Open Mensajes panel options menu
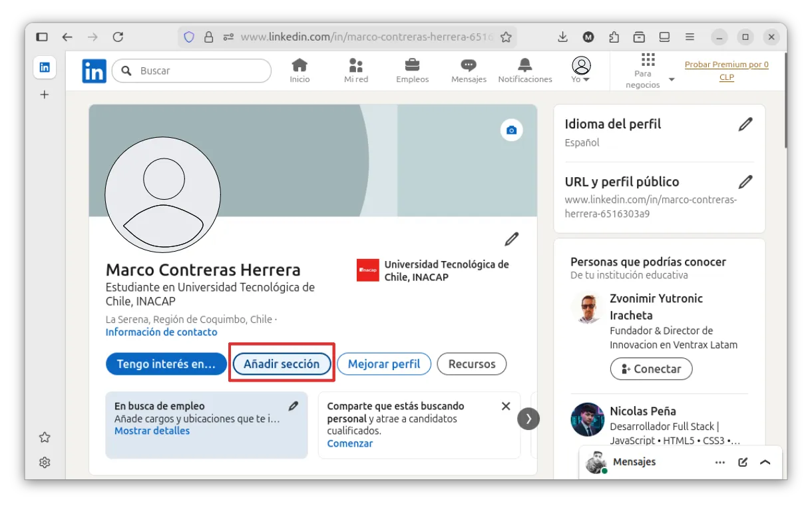This screenshot has width=812, height=506. [x=720, y=462]
